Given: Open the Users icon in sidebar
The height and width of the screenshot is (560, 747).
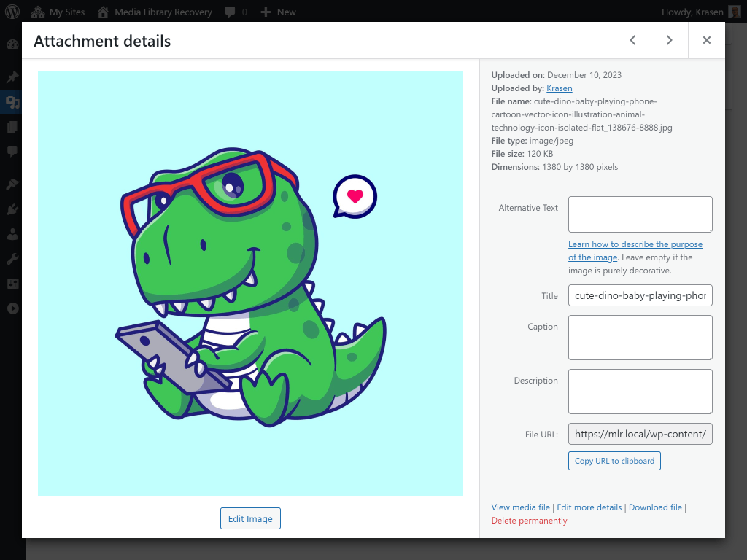Looking at the screenshot, I should tap(12, 234).
